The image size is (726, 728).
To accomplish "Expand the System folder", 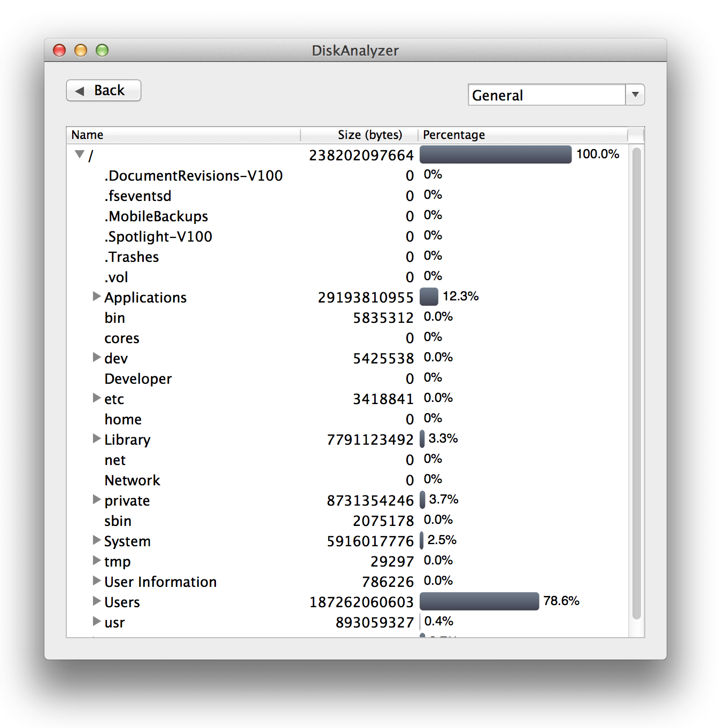I will coord(97,540).
